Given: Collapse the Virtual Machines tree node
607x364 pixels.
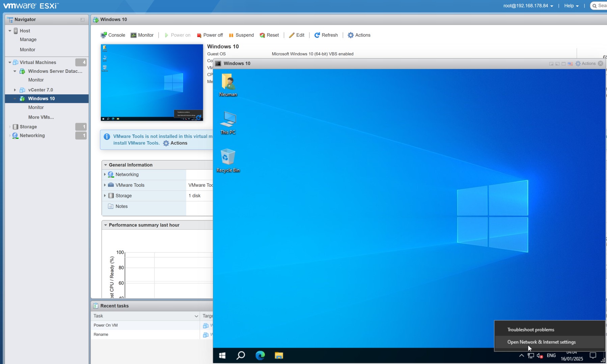Looking at the screenshot, I should point(10,62).
